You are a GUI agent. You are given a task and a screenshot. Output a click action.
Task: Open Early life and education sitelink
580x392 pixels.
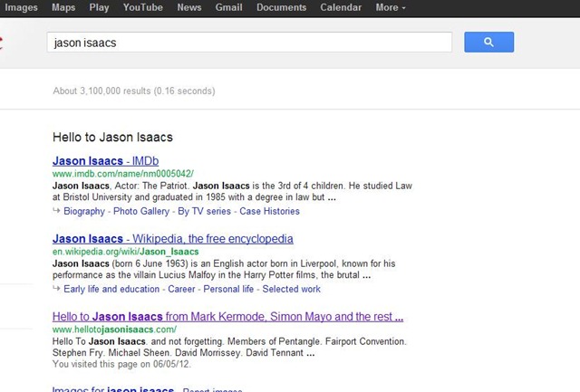pos(112,289)
